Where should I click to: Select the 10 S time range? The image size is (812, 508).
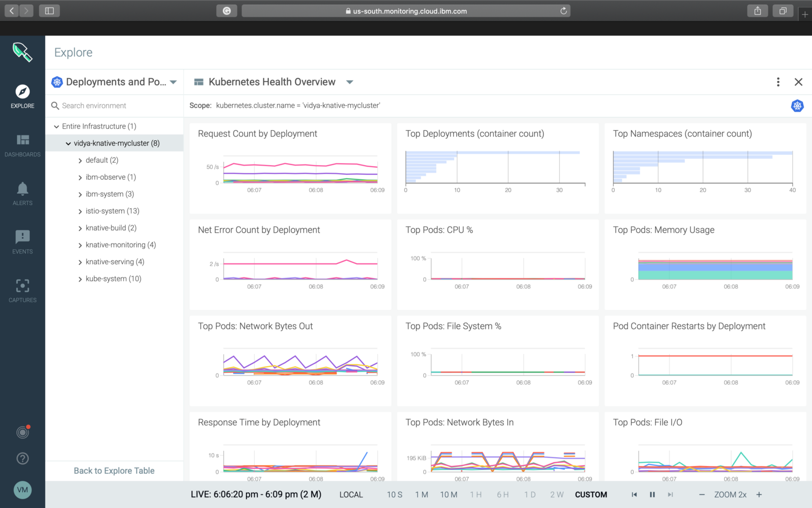(x=394, y=494)
